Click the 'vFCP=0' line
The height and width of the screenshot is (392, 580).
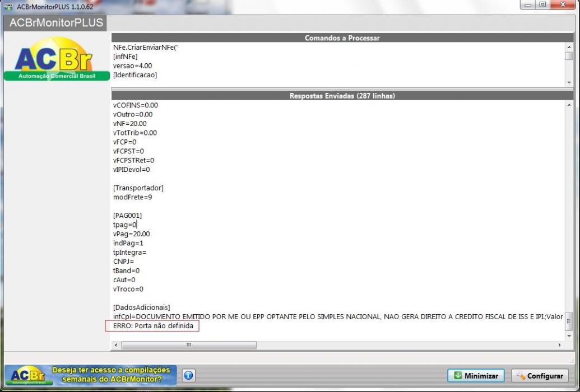pos(124,142)
